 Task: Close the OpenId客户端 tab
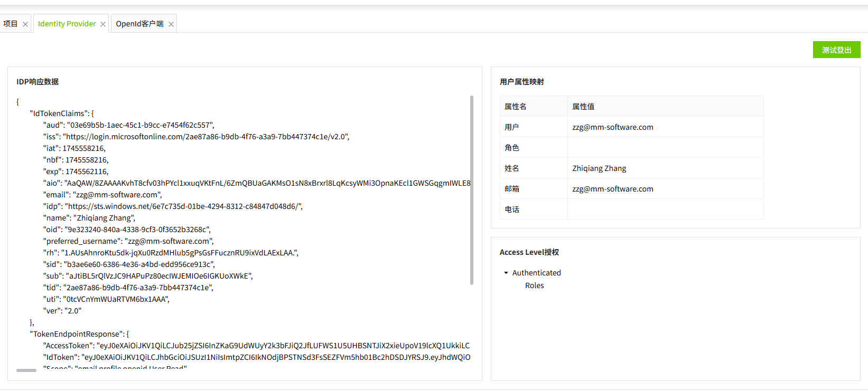[171, 24]
